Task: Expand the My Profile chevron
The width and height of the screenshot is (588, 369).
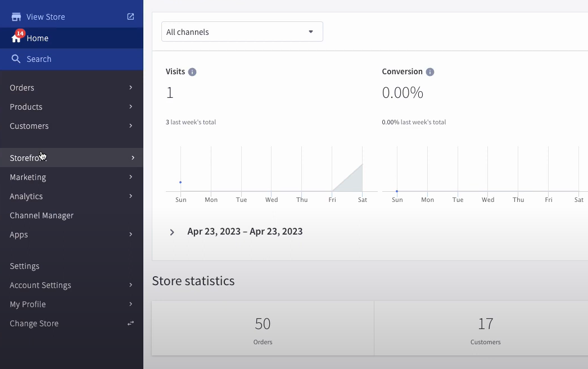Action: [130, 304]
